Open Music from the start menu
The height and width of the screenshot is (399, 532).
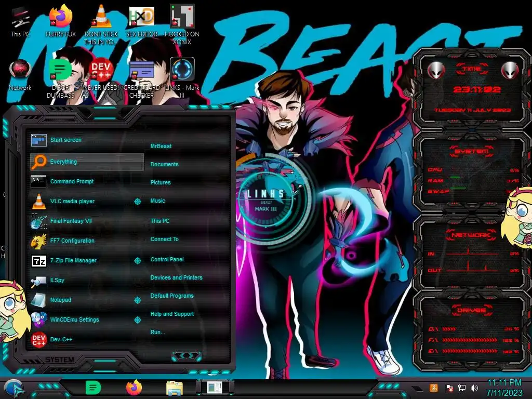[158, 201]
